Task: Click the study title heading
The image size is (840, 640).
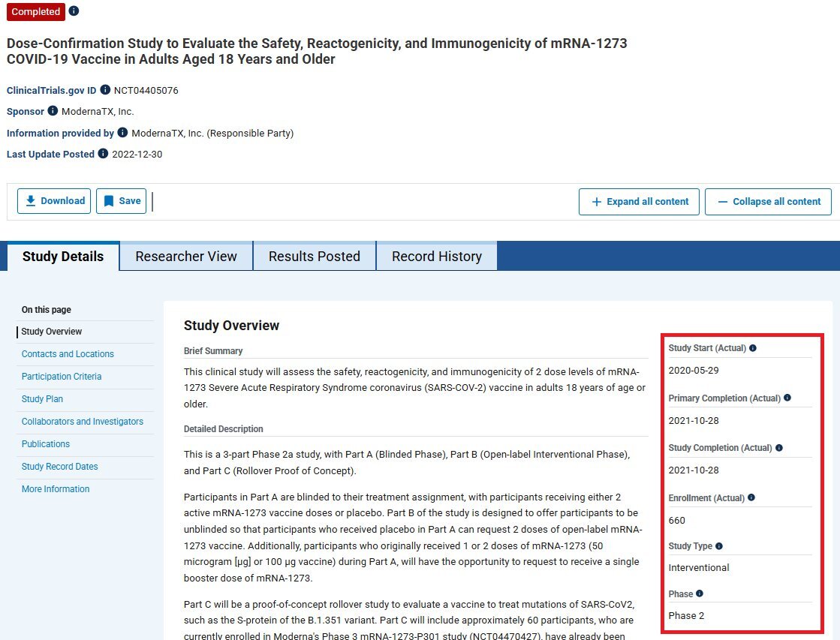Action: coord(317,51)
